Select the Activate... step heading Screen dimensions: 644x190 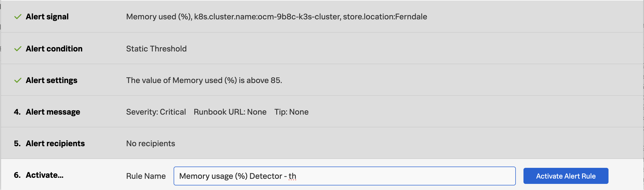coord(45,175)
